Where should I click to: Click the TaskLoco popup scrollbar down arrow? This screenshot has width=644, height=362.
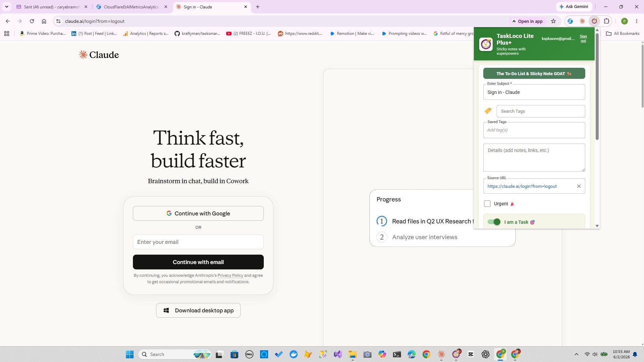(597, 226)
